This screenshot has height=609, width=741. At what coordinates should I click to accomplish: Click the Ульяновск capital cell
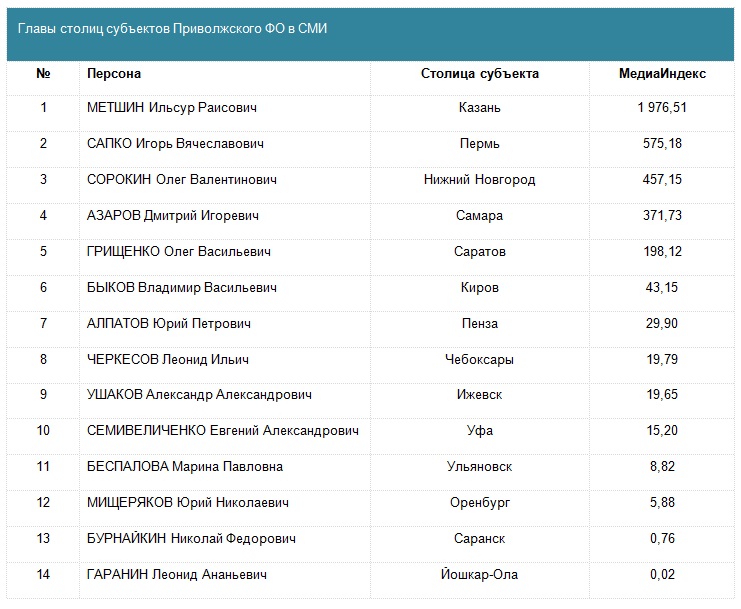pyautogui.click(x=480, y=467)
